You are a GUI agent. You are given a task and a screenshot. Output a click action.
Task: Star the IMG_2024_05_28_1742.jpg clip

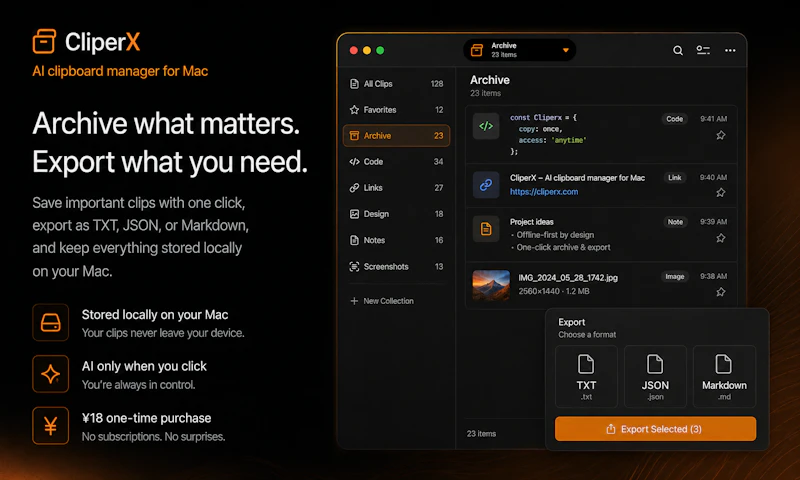pos(720,292)
